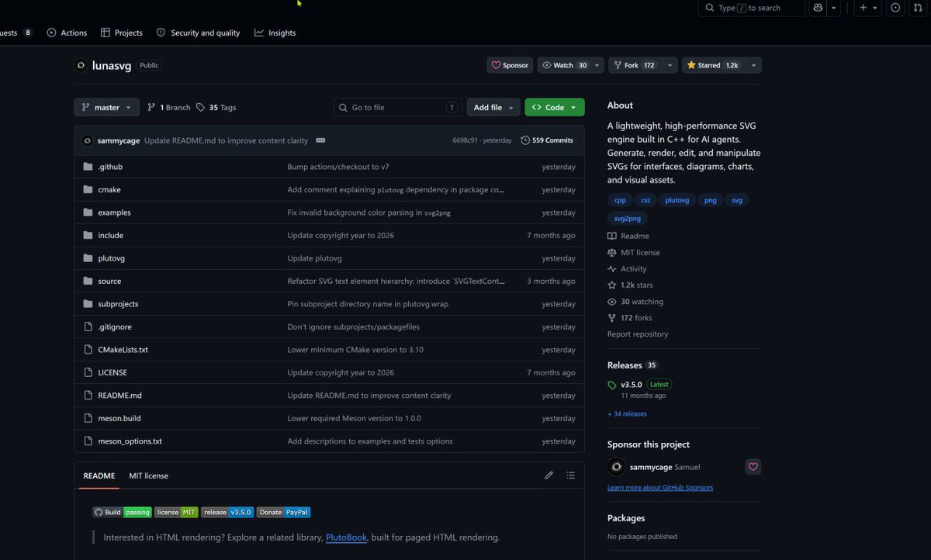Expand the star lists dropdown arrow

click(753, 65)
